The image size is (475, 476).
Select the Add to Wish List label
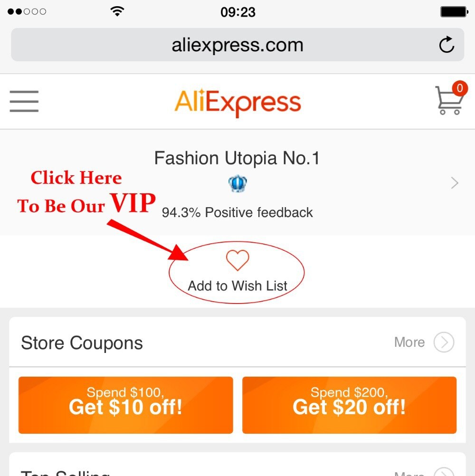pos(237,286)
